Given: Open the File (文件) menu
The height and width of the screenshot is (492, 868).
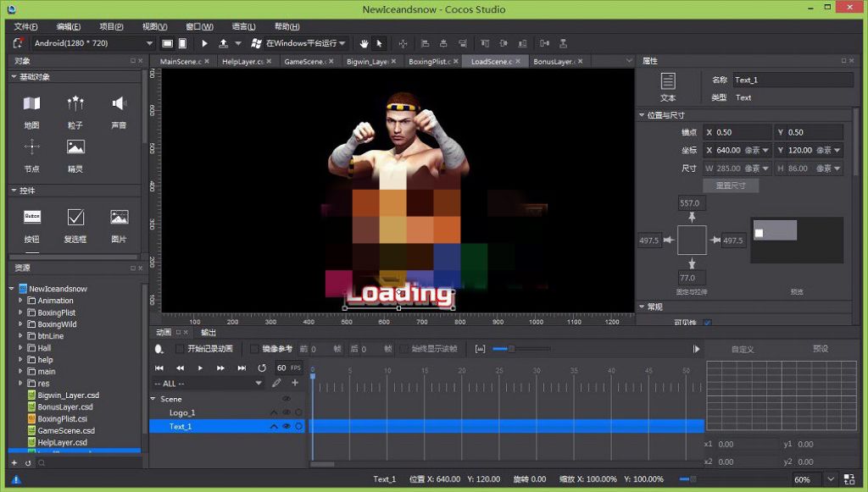Looking at the screenshot, I should pyautogui.click(x=25, y=26).
